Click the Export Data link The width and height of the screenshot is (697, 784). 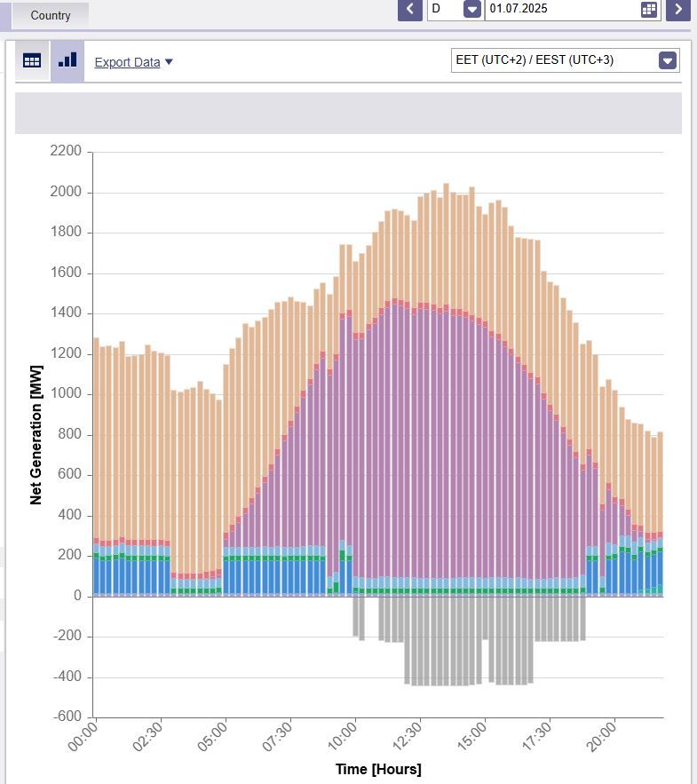tap(127, 62)
